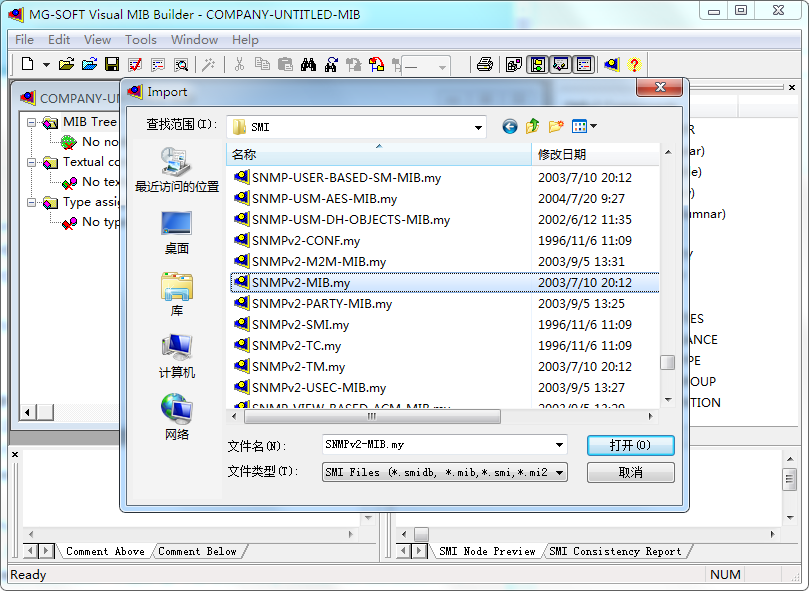
Task: Collapse the MIB Tree node
Action: pyautogui.click(x=33, y=122)
